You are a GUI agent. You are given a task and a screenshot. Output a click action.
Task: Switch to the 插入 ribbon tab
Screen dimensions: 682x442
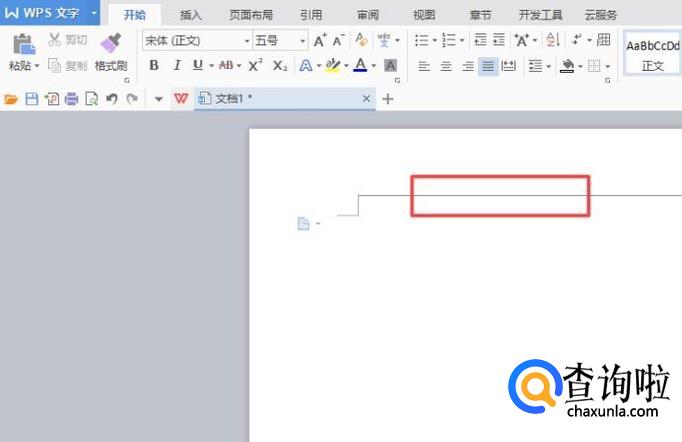(x=190, y=15)
